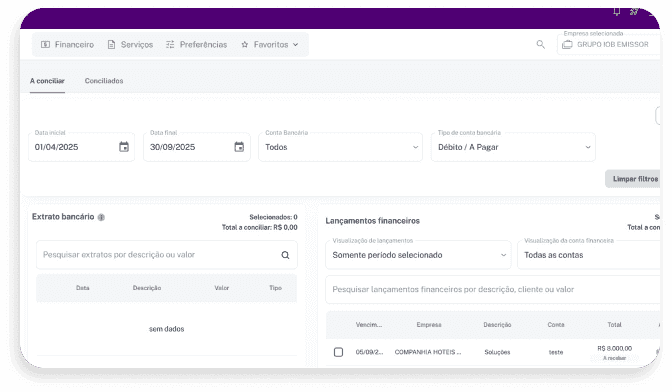Screen dimensions: 672x392
Task: Click the extratos search input field
Action: click(x=167, y=255)
